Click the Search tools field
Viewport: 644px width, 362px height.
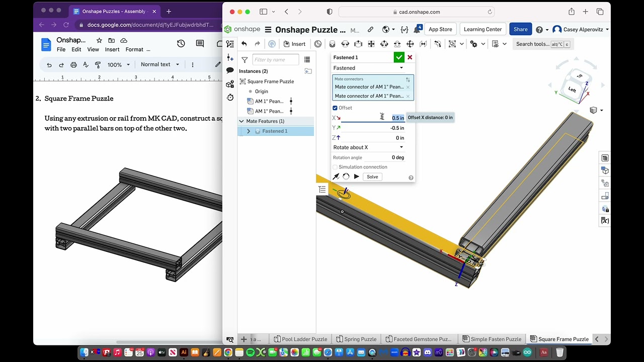click(543, 44)
